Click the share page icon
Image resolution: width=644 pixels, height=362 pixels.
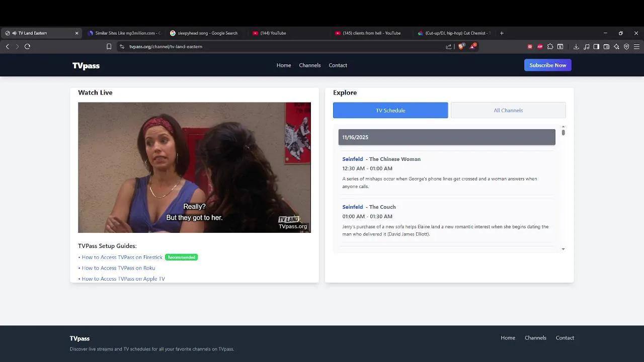(448, 46)
